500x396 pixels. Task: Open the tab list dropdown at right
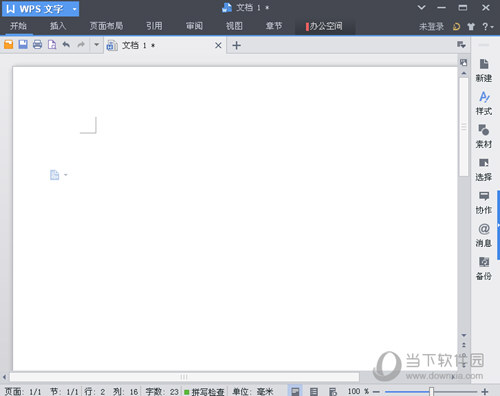point(461,45)
